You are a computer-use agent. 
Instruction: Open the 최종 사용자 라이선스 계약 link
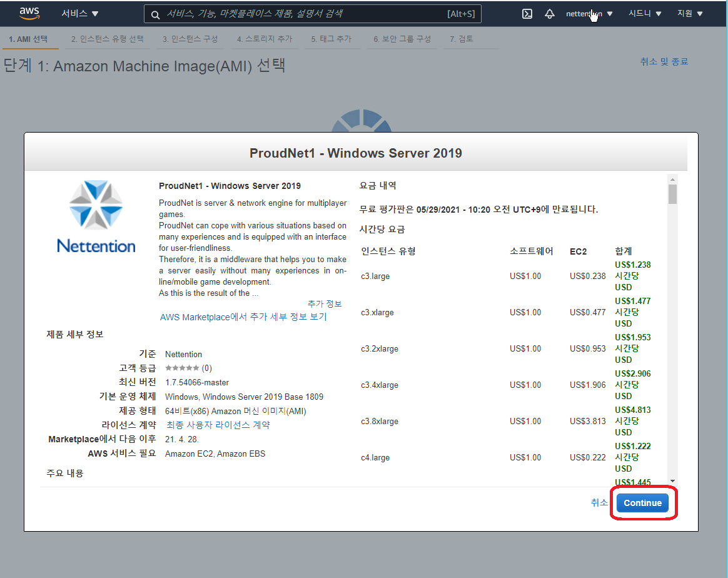click(x=218, y=425)
